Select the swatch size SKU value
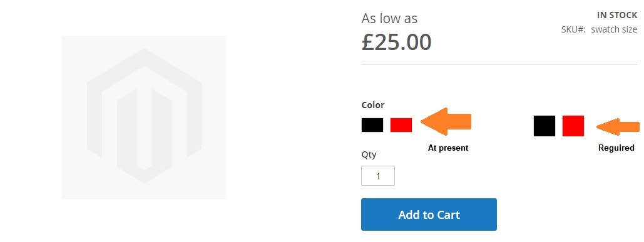 point(614,29)
